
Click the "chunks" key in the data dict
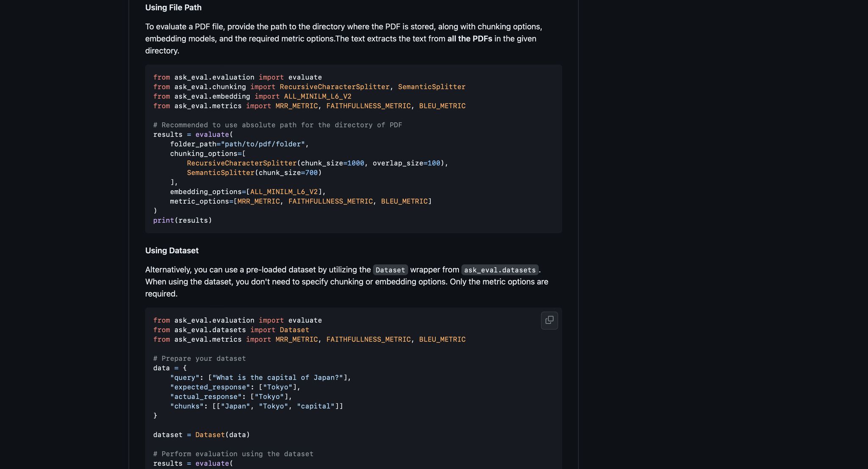pyautogui.click(x=186, y=406)
